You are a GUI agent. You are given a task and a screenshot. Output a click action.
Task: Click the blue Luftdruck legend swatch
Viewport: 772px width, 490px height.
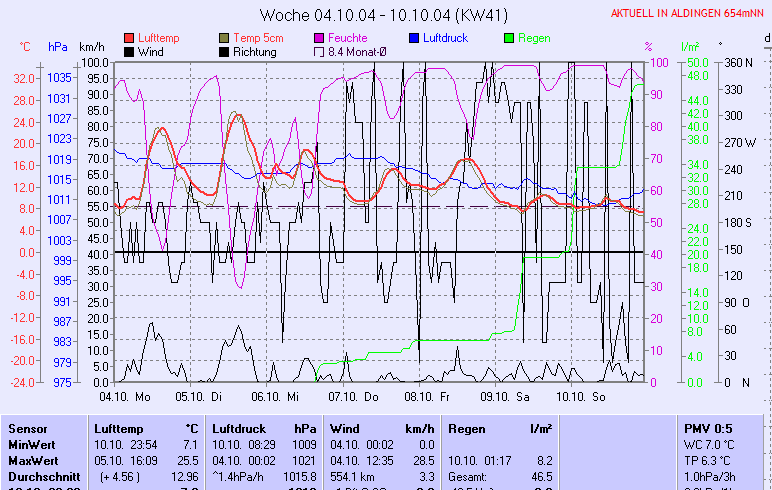tap(415, 38)
